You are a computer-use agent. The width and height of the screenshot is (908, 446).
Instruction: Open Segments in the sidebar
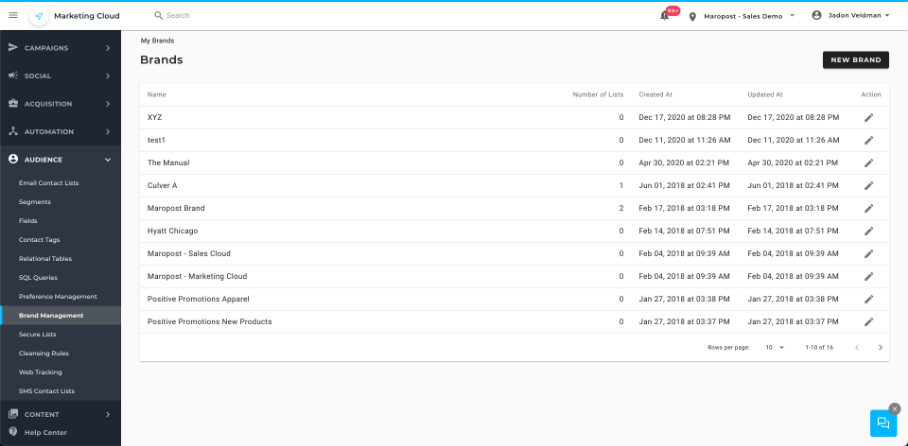[x=35, y=202]
